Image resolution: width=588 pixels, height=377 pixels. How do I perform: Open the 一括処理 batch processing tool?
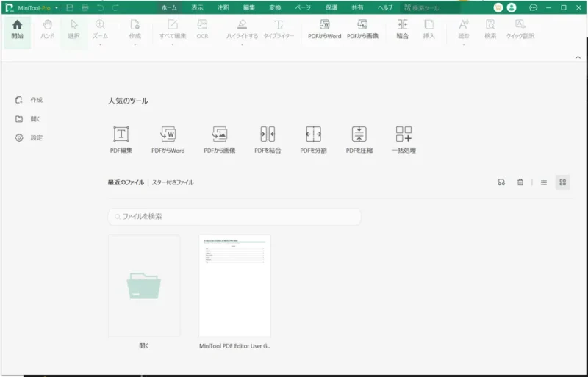pyautogui.click(x=404, y=140)
